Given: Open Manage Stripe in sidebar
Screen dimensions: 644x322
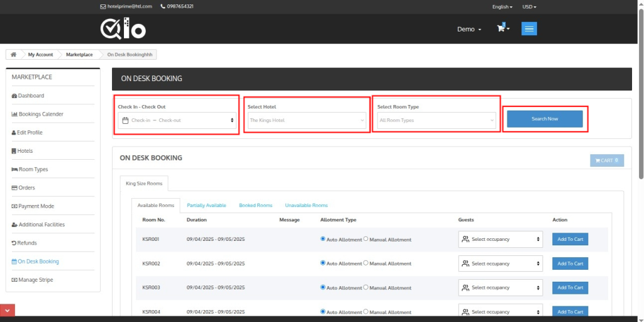Looking at the screenshot, I should (33, 280).
